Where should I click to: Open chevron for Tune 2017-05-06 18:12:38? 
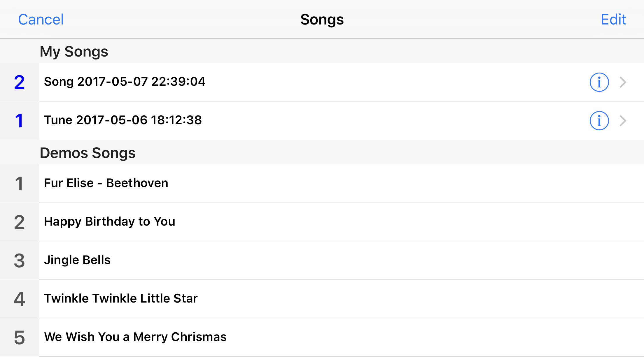pyautogui.click(x=623, y=121)
